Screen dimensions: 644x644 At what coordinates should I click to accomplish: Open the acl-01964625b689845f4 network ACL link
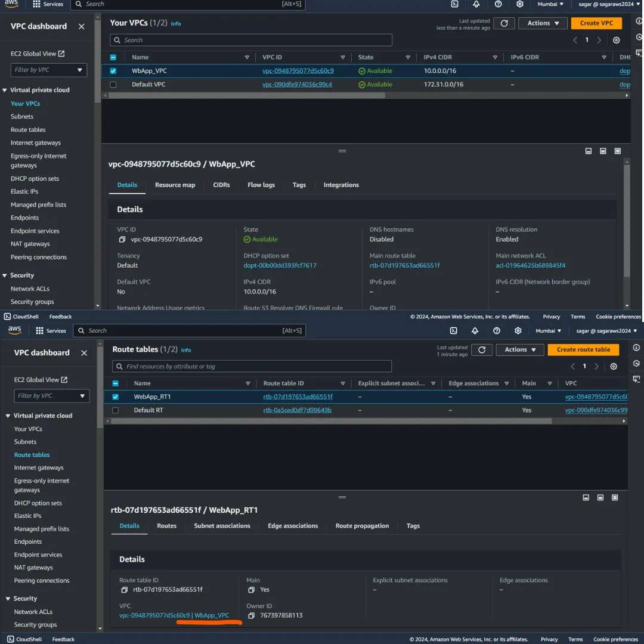coord(530,265)
